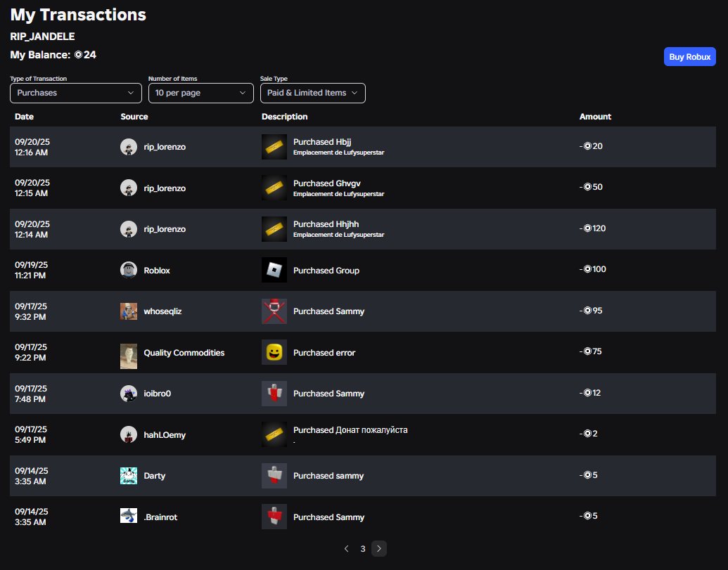Image resolution: width=728 pixels, height=570 pixels.
Task: Click Roblox logo thumbnail for Purchased Group
Action: click(274, 270)
